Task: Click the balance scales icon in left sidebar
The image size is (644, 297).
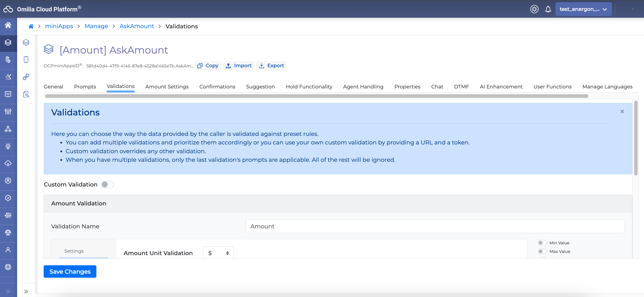Action: tap(8, 232)
